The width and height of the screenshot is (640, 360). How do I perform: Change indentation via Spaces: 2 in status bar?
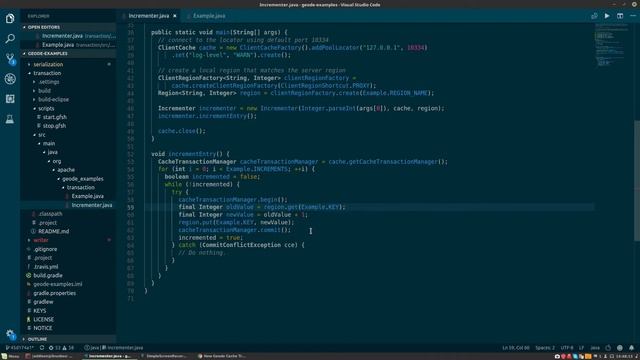coord(545,348)
